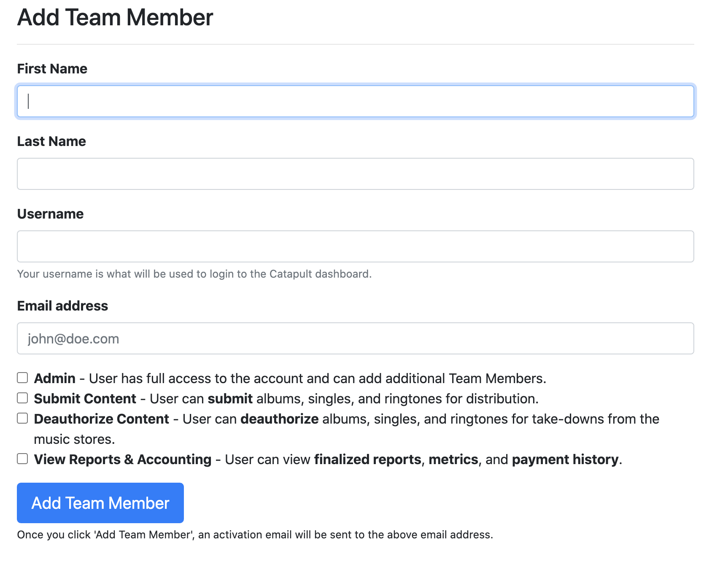Click the Email address field

pyautogui.click(x=355, y=338)
